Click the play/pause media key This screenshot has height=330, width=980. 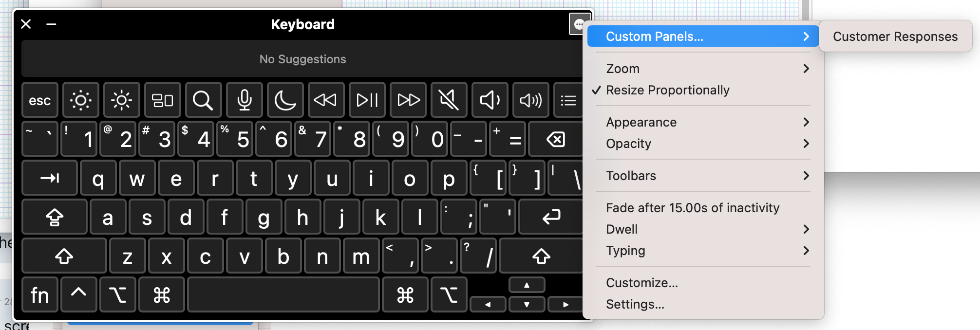[x=367, y=100]
